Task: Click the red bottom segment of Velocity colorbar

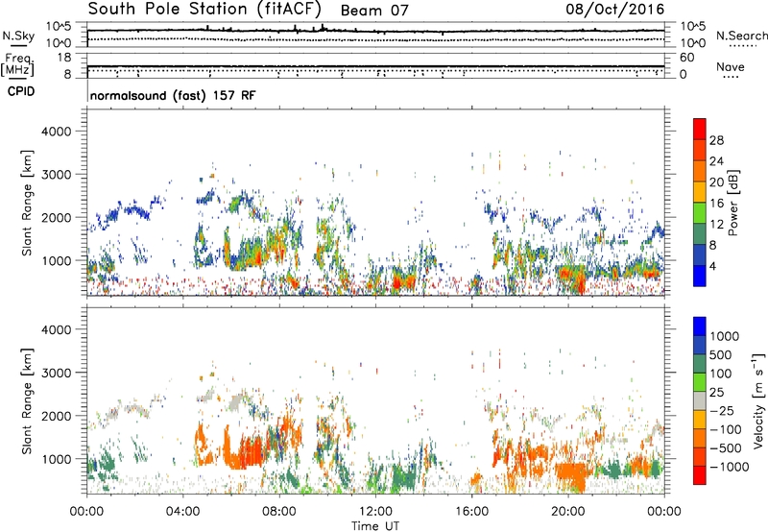Action: click(700, 475)
